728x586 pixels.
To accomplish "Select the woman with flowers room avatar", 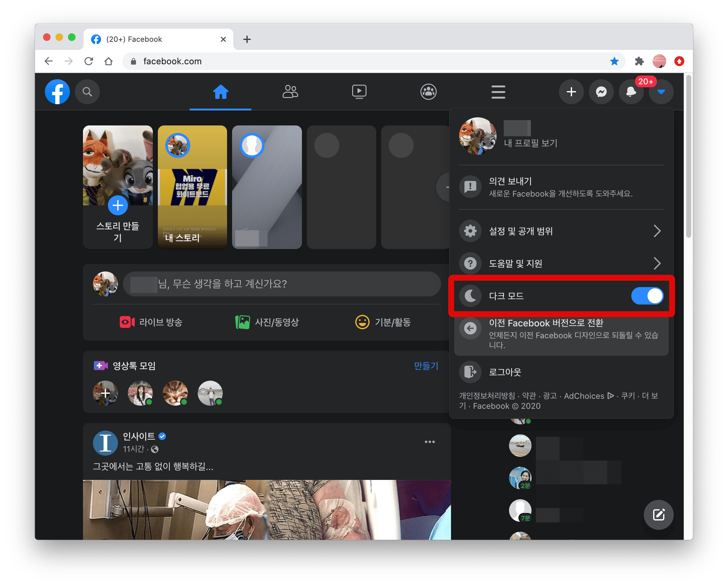I will tap(140, 393).
